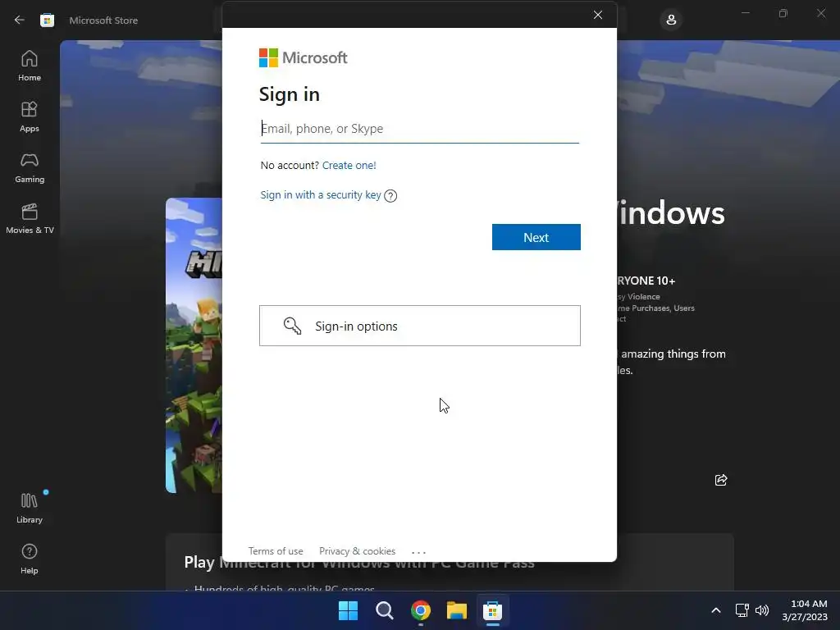Open the security key help question mark

[390, 196]
